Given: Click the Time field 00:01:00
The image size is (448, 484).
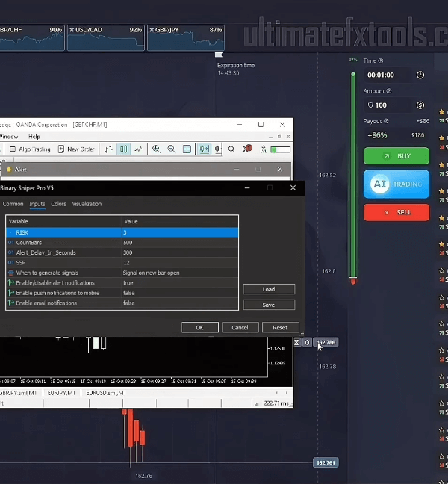Looking at the screenshot, I should 388,75.
